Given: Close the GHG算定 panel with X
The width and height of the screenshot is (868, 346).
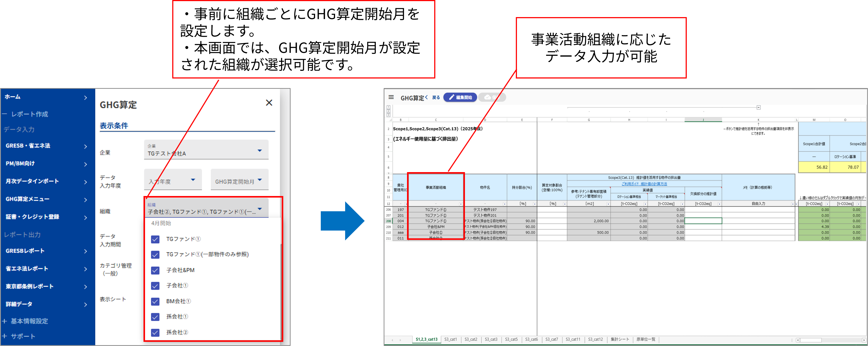Looking at the screenshot, I should [269, 103].
